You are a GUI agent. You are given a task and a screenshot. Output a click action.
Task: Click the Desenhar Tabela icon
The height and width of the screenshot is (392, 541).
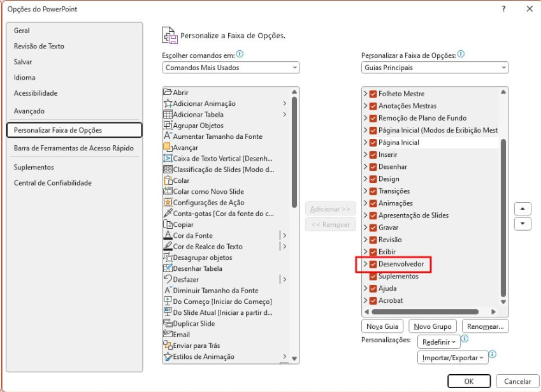point(168,268)
